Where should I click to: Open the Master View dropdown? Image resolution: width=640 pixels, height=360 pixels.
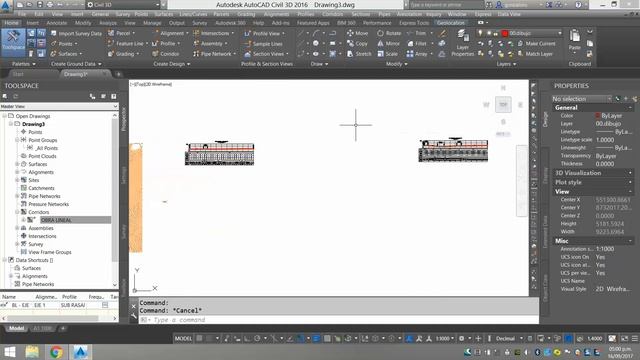[x=59, y=106]
